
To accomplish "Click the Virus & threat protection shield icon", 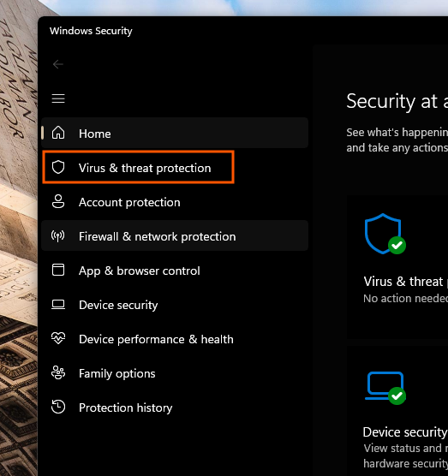I will pyautogui.click(x=58, y=167).
